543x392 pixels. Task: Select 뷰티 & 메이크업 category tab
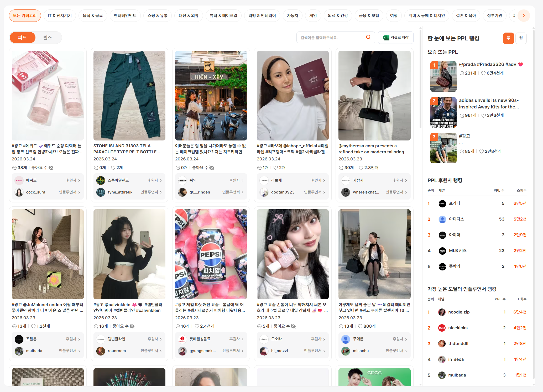click(x=223, y=15)
